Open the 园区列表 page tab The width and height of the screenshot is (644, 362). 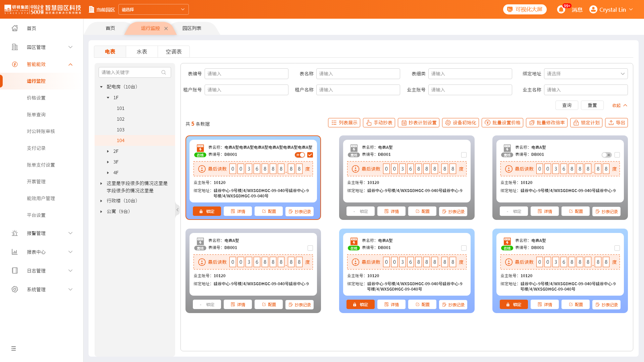click(192, 28)
